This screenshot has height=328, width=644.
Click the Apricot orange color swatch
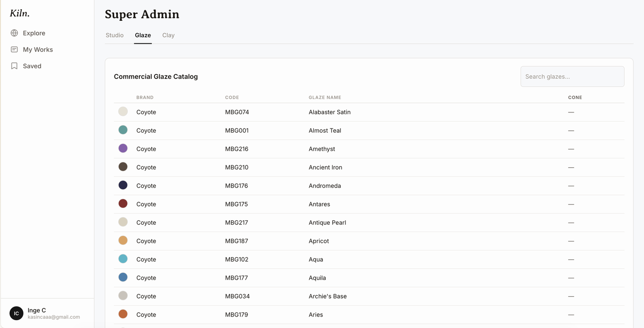123,240
